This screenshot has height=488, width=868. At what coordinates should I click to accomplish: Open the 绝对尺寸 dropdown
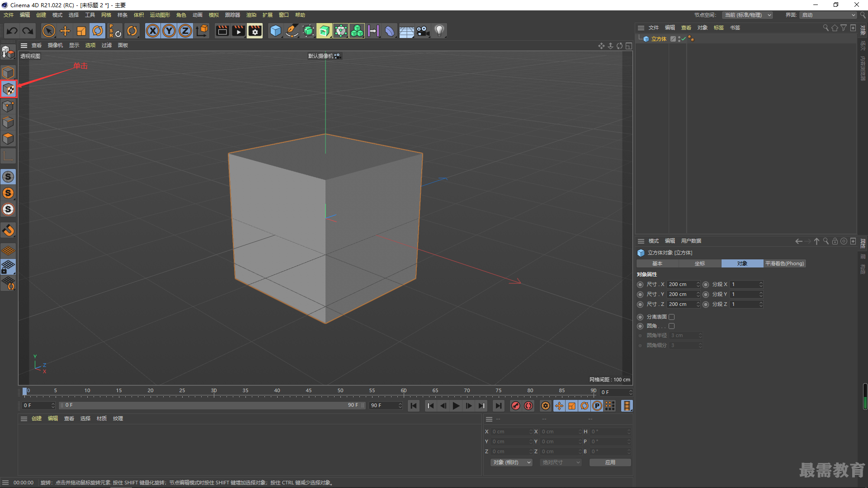click(x=561, y=462)
